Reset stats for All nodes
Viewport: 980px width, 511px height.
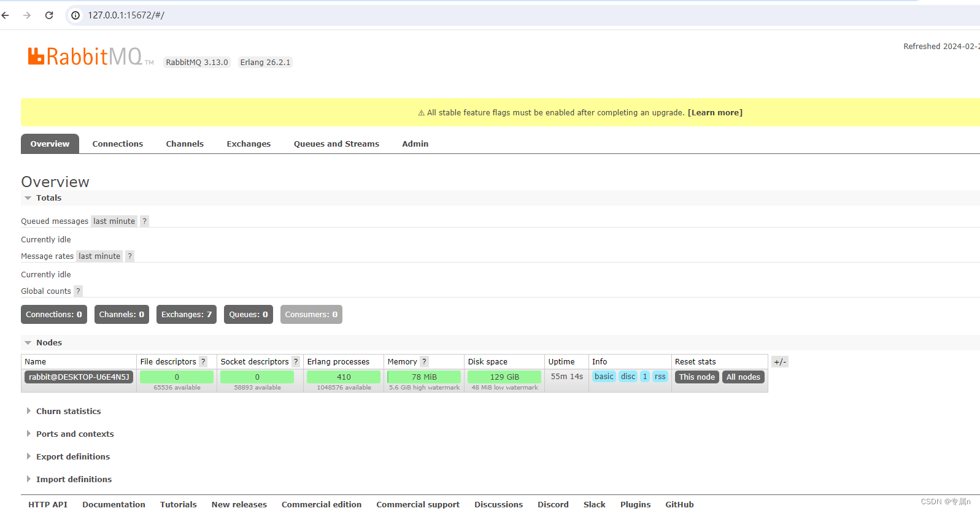click(743, 377)
